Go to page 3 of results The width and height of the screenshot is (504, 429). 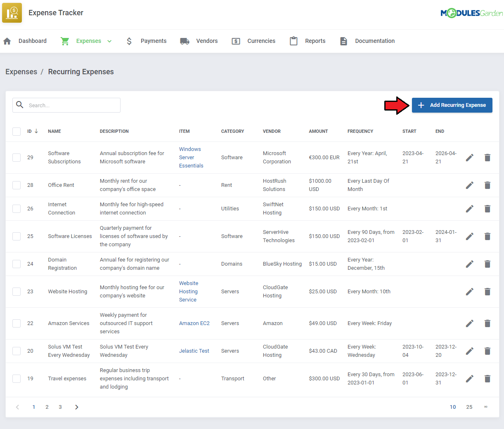point(60,407)
